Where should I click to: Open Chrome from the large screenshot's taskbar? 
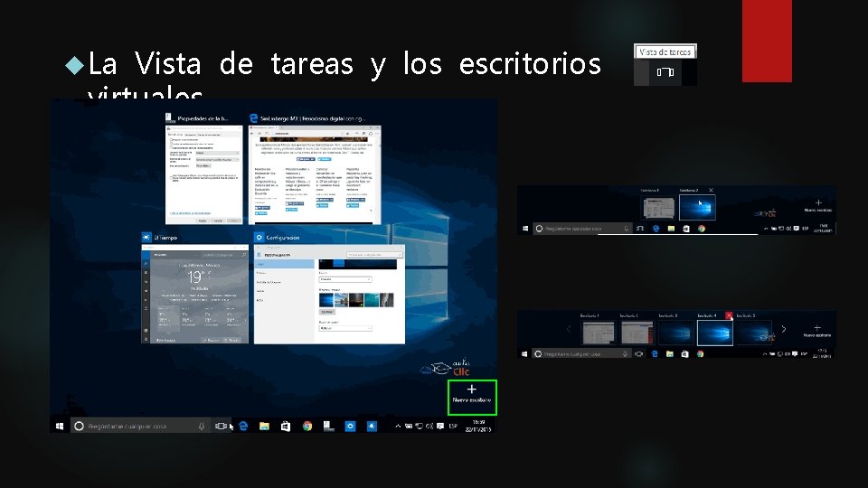pos(307,426)
